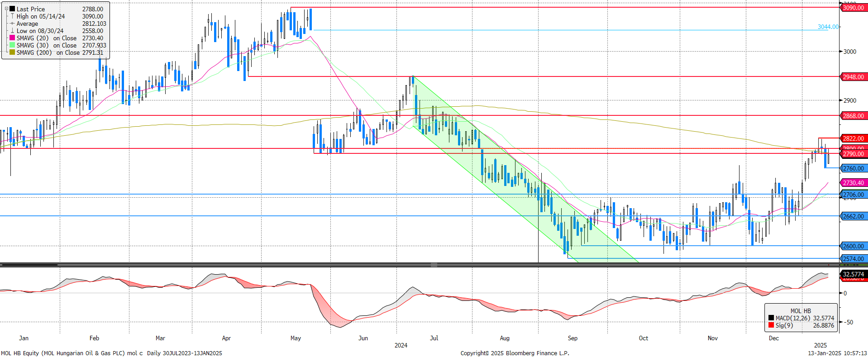Click the black 32.5774 MACD value label
The height and width of the screenshot is (357, 868).
click(x=854, y=274)
